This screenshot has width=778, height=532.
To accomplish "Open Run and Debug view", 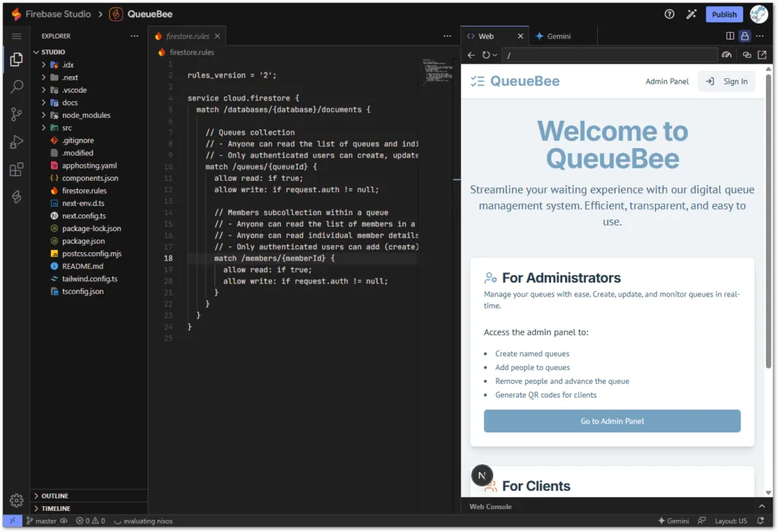I will click(16, 142).
